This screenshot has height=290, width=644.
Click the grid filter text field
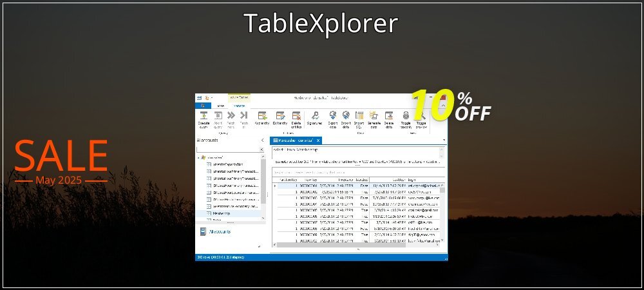coord(358,173)
